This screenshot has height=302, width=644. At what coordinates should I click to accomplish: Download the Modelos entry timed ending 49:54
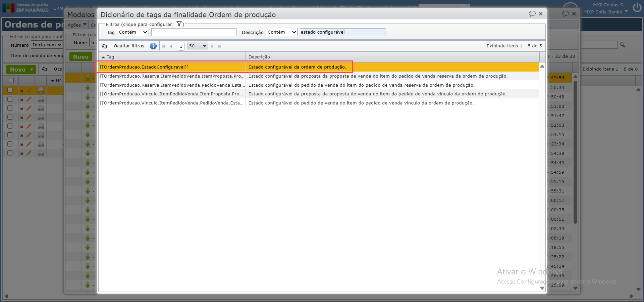click(88, 78)
